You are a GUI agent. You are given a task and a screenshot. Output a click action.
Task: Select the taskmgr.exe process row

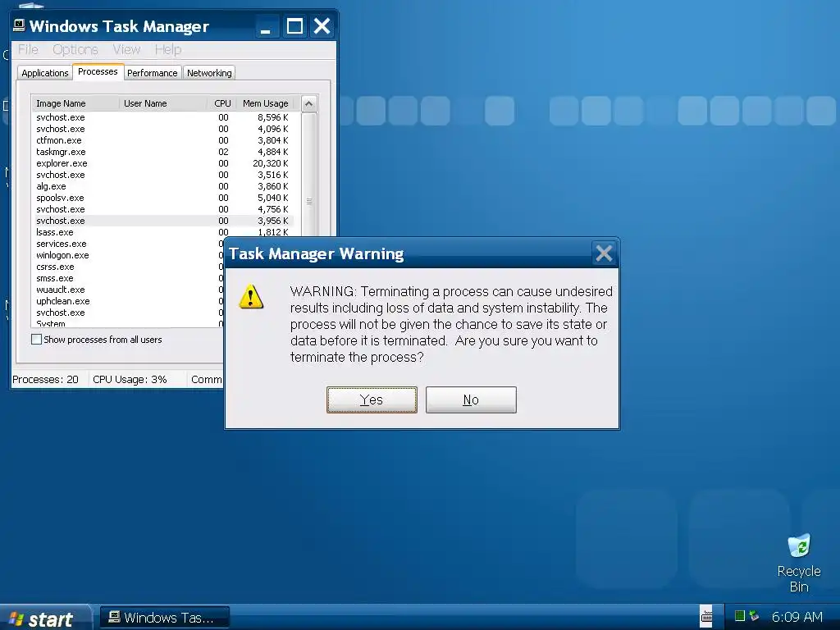tap(162, 152)
